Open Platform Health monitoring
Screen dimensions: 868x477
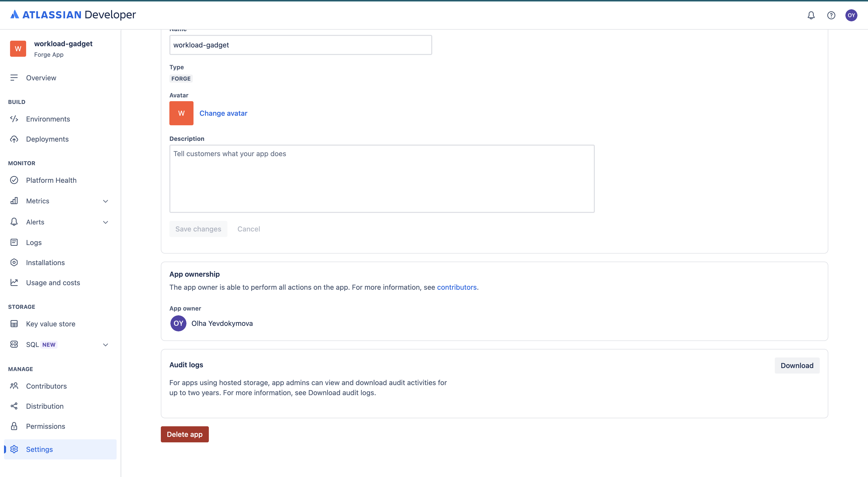coord(51,180)
